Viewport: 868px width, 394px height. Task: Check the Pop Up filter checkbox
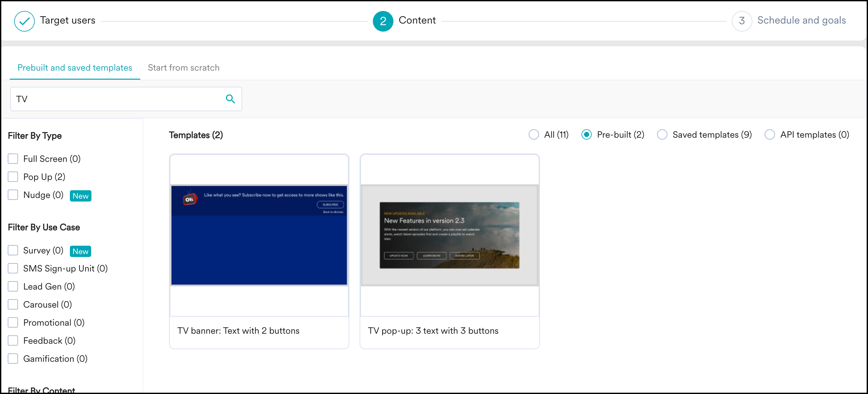coord(13,177)
